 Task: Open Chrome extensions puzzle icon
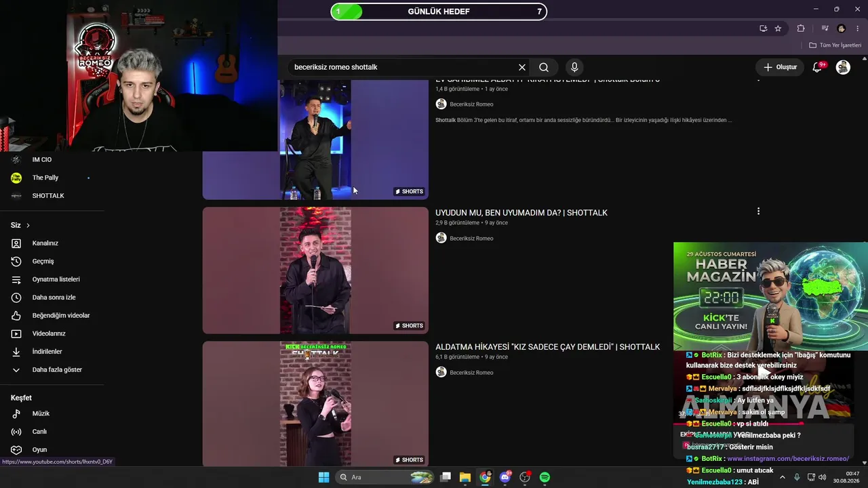pos(801,28)
